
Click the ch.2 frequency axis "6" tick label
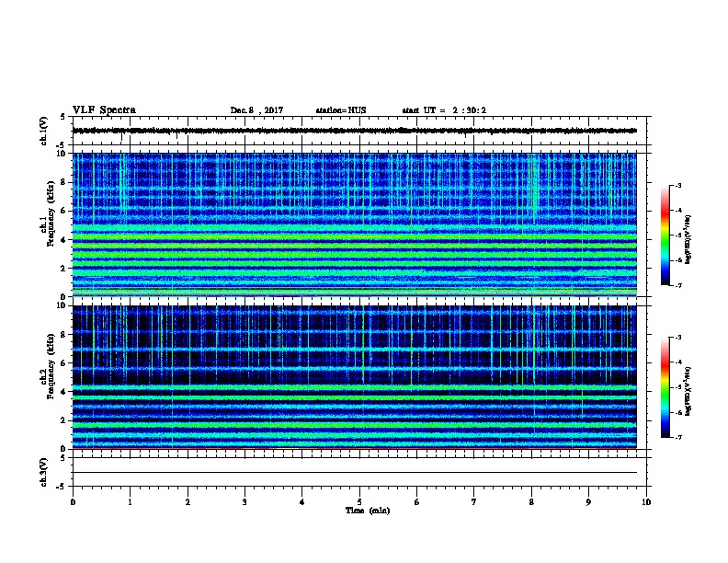[x=63, y=363]
